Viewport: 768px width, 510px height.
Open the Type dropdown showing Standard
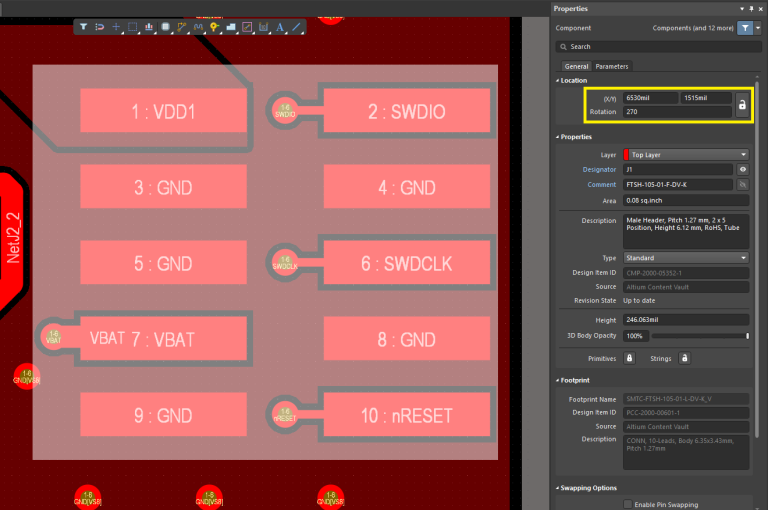point(686,258)
